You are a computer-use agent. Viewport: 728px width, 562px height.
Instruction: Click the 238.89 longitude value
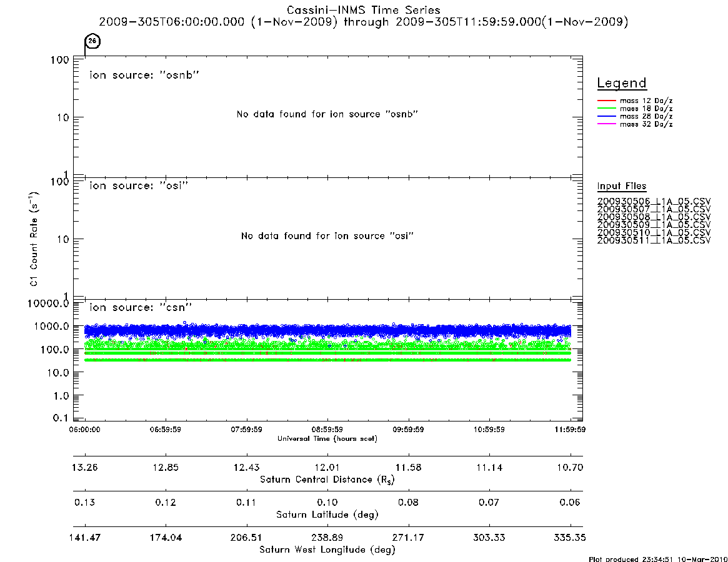327,538
